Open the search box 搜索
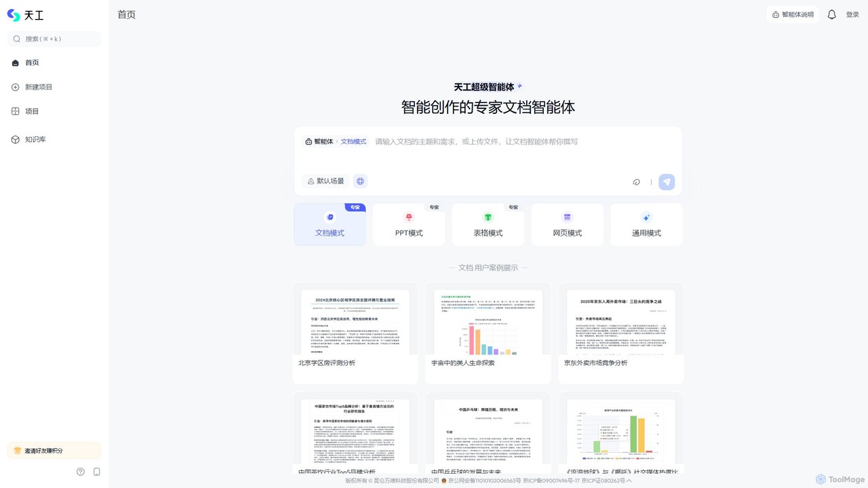The width and height of the screenshot is (868, 488). (54, 39)
